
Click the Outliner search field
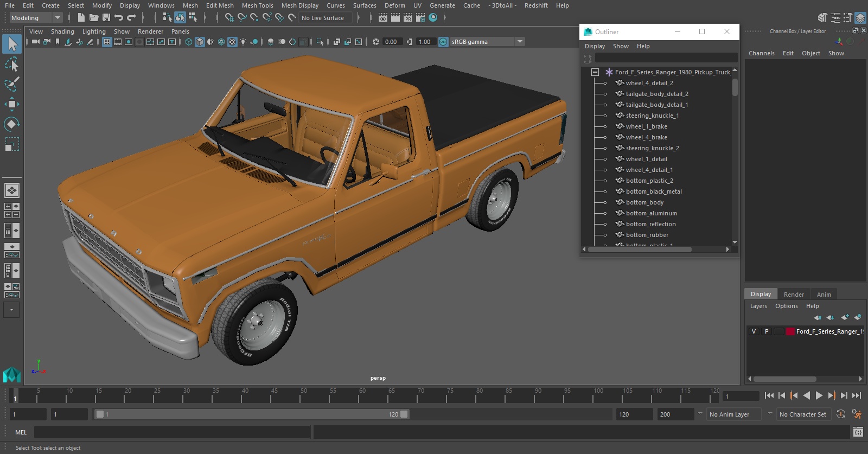[666, 57]
